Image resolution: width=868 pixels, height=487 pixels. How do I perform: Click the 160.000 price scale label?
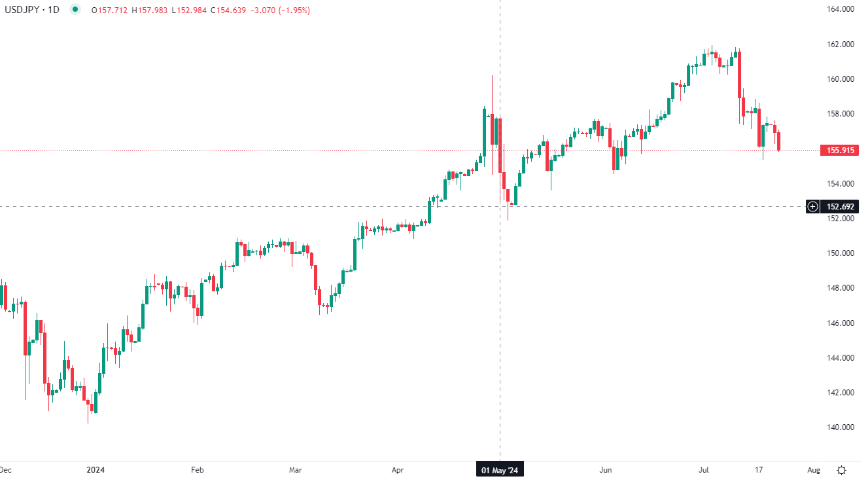coord(841,79)
